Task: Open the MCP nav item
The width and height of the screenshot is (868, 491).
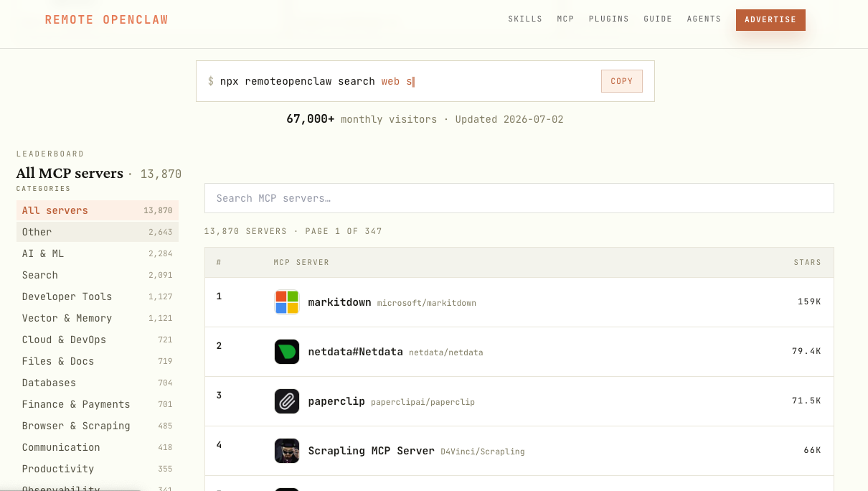Action: pyautogui.click(x=566, y=19)
